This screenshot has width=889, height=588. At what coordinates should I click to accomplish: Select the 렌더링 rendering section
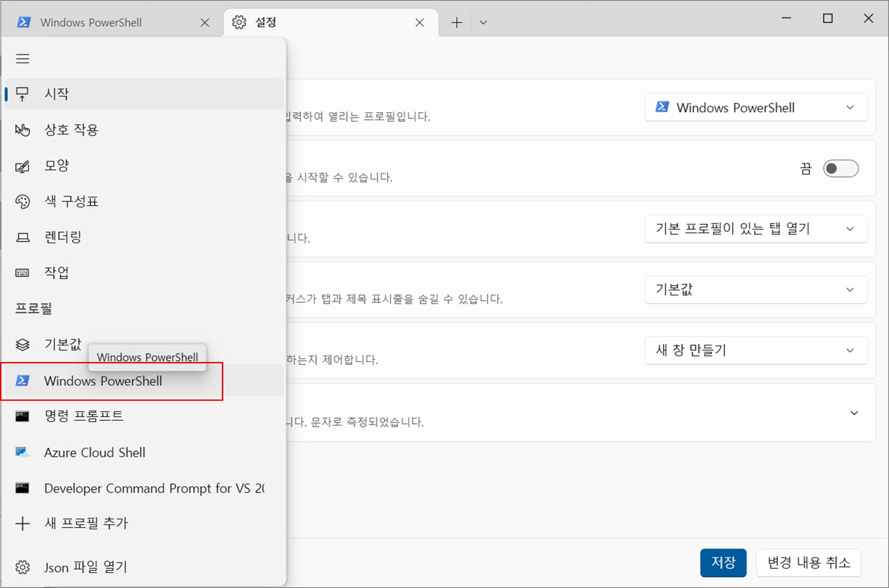click(63, 237)
